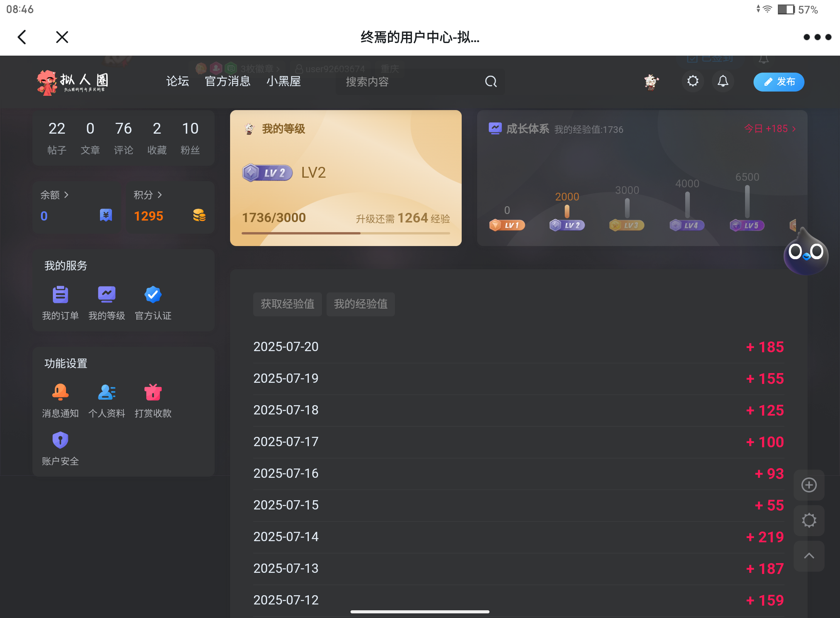Select the 2025-07-18 experience row

click(518, 410)
